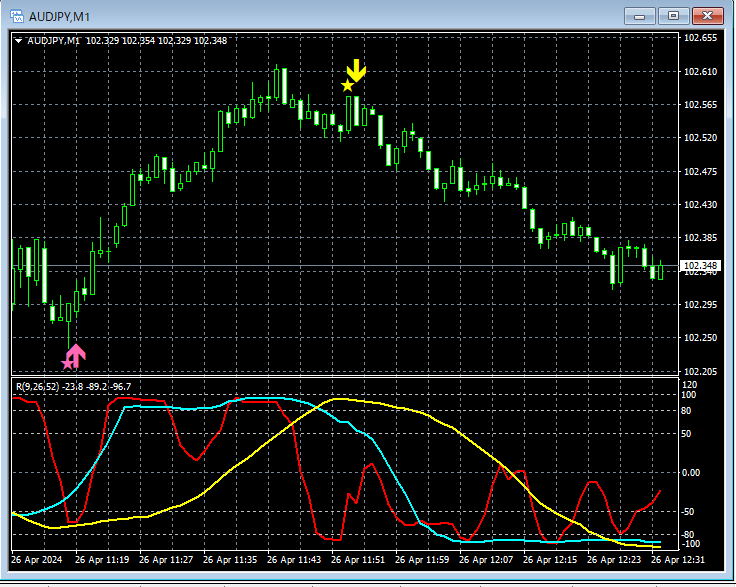Click the AUDJPY,M1 OHLC price text
Screen dimensions: 736x587
pos(156,40)
